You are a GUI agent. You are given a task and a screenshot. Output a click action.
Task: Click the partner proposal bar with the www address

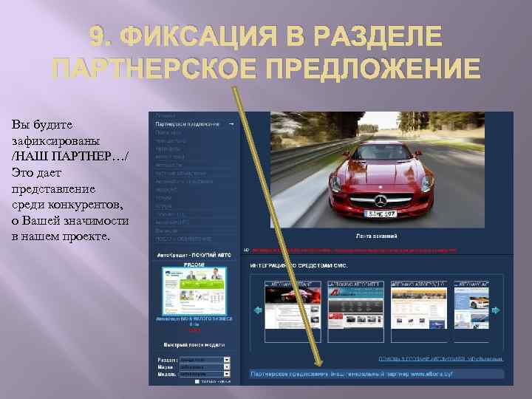click(377, 374)
